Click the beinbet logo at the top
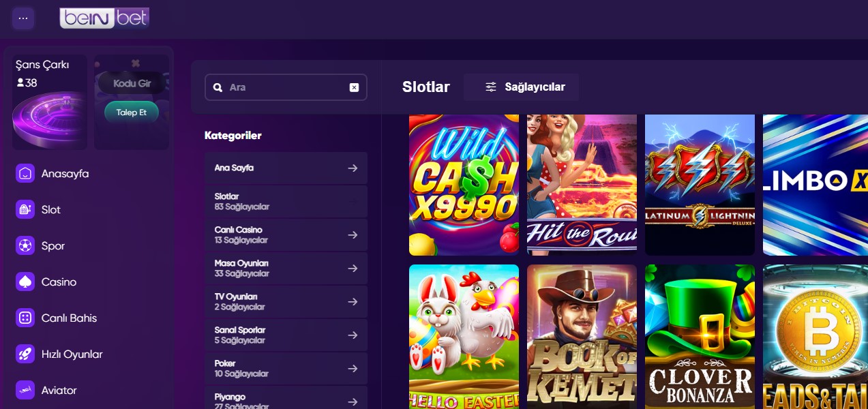The width and height of the screenshot is (868, 409). point(104,18)
